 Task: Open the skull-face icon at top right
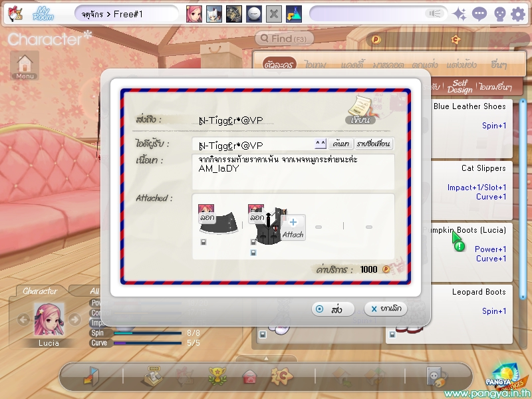pos(500,15)
